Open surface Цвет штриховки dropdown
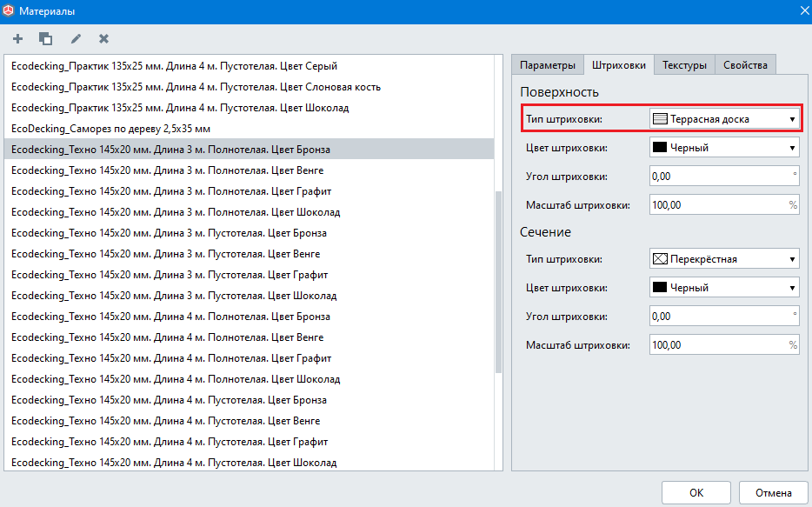Viewport: 812px width, 507px height. coord(724,148)
